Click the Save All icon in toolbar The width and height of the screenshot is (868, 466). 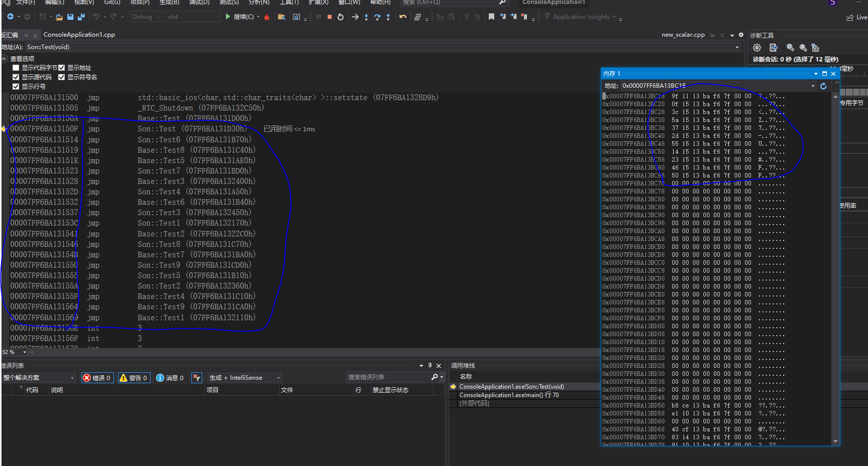click(x=81, y=17)
